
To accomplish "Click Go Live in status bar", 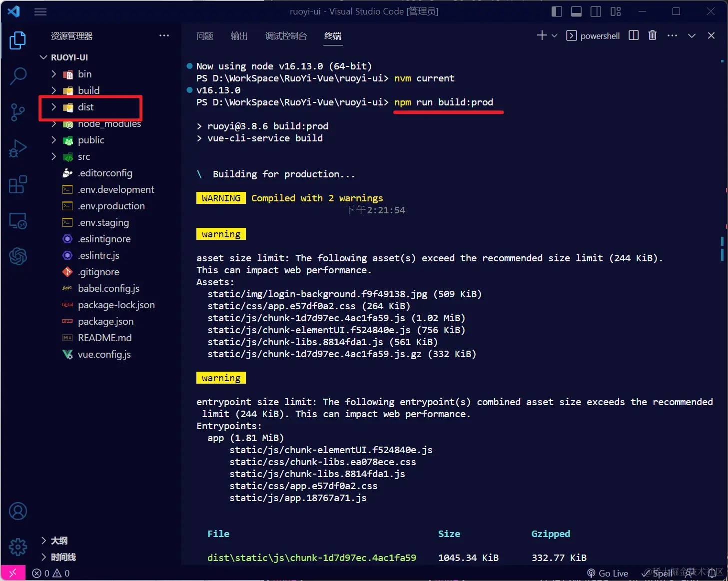I will pyautogui.click(x=608, y=573).
